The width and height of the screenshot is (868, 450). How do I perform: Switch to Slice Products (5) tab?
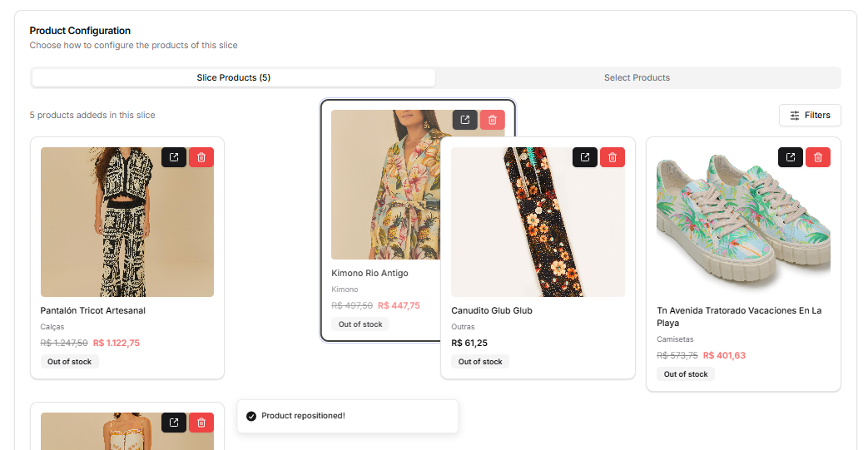pos(233,78)
